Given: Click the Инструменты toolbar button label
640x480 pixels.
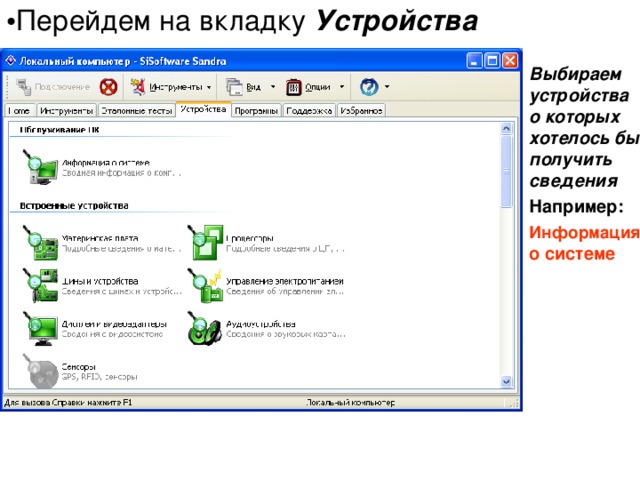Looking at the screenshot, I should coord(176,87).
